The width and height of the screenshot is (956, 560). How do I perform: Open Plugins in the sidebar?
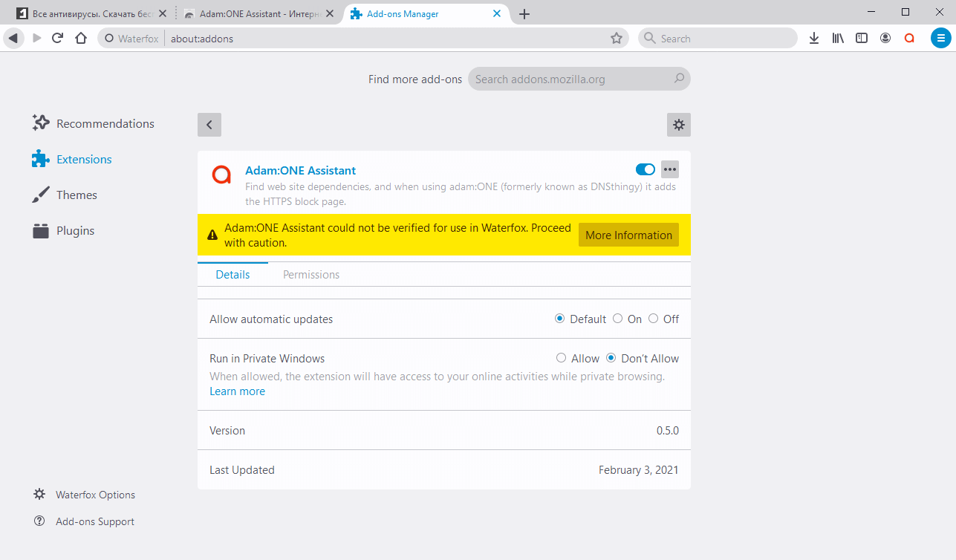point(63,230)
